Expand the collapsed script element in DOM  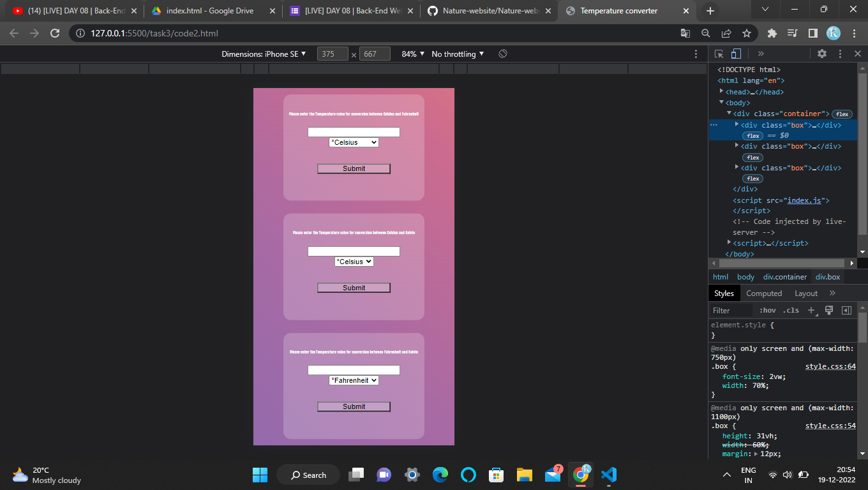[x=729, y=242]
